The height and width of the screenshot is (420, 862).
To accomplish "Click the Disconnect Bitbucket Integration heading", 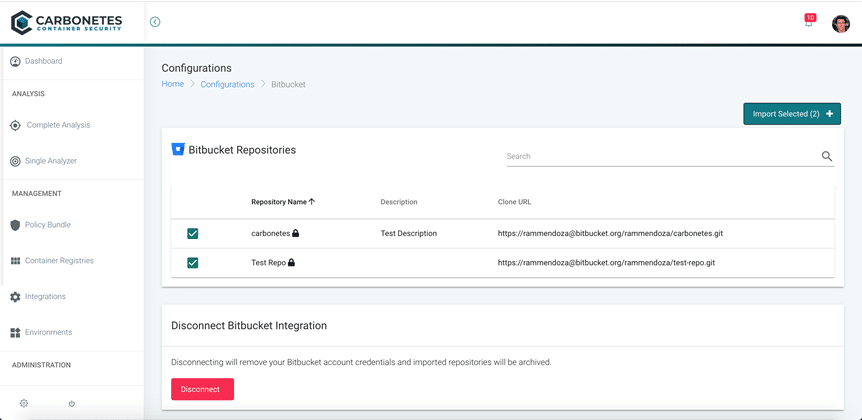I will tap(249, 325).
